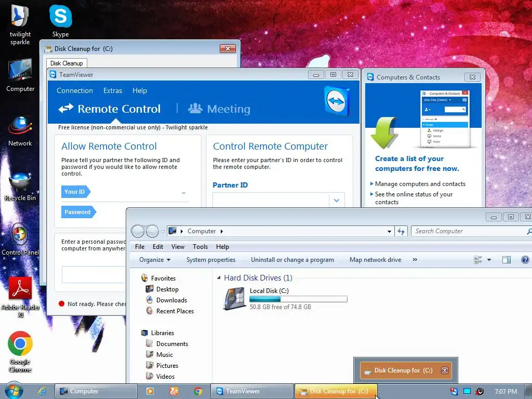Click Uninstall or change a program
Screen dimensions: 532x399
(292, 260)
